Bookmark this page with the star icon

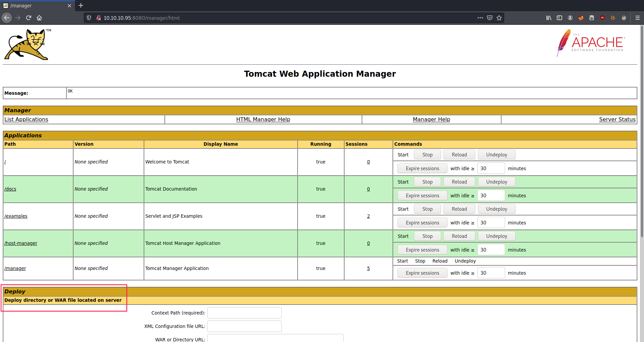499,18
